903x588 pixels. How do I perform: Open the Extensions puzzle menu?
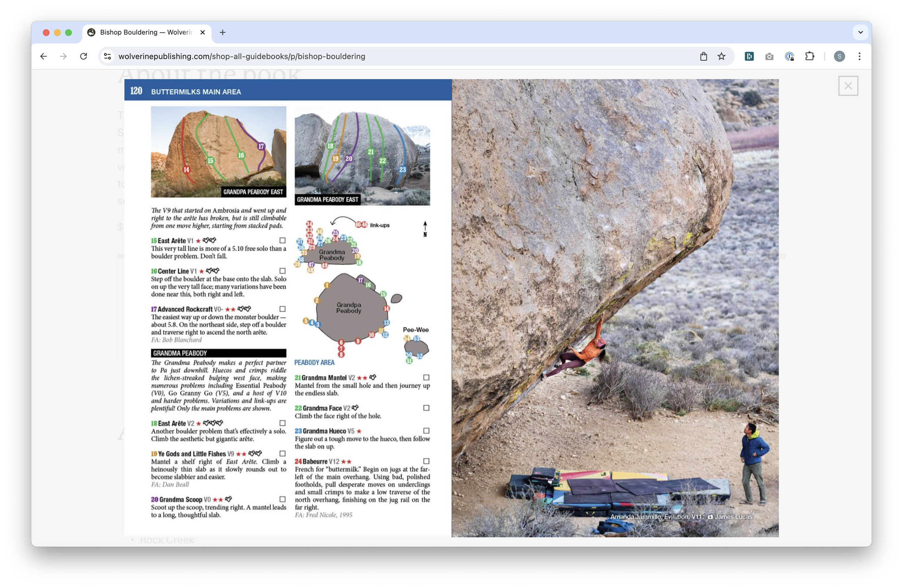click(809, 56)
